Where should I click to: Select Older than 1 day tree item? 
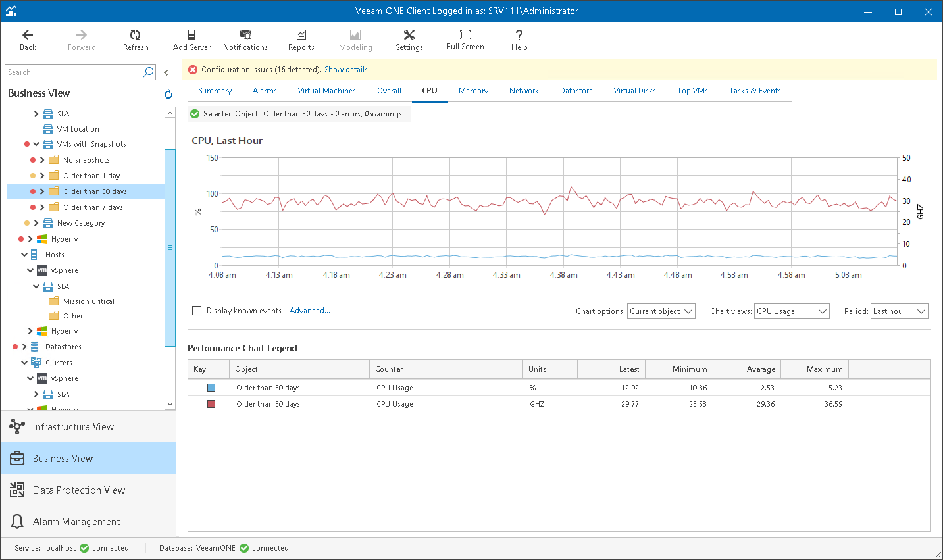(x=91, y=176)
